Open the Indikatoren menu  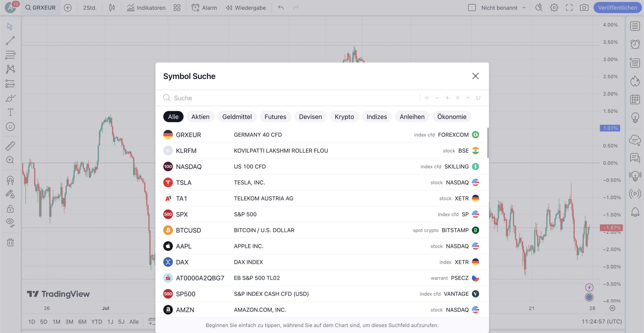click(146, 8)
